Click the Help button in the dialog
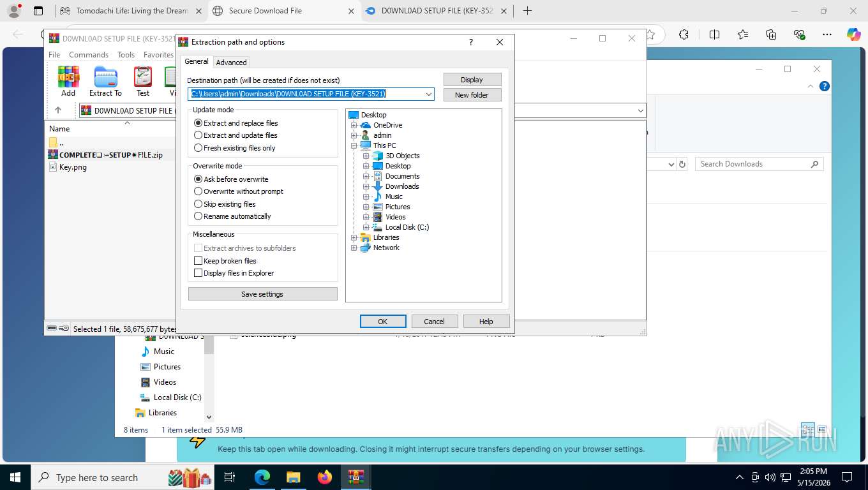The height and width of the screenshot is (490, 868). pos(486,322)
